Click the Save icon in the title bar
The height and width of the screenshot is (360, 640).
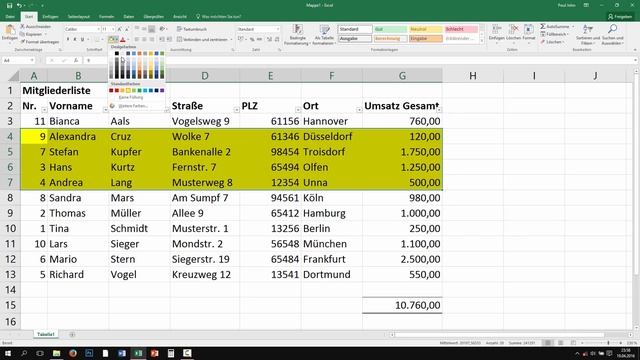click(x=9, y=5)
